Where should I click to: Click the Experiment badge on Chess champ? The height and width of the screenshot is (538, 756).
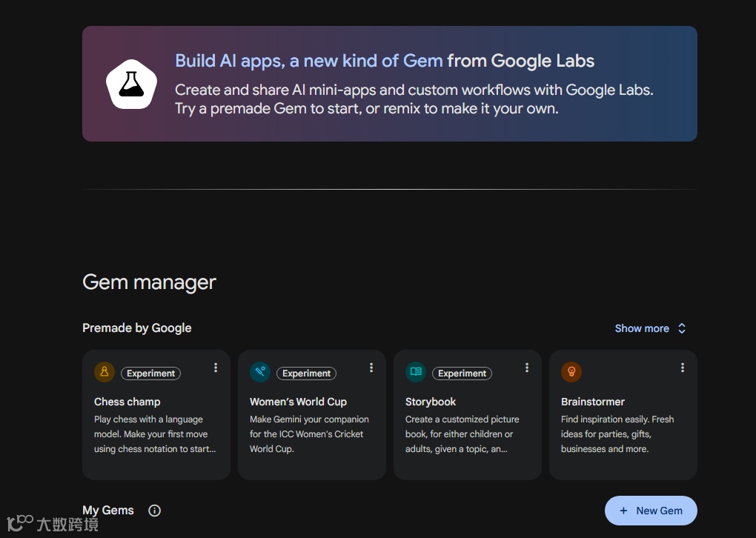151,373
